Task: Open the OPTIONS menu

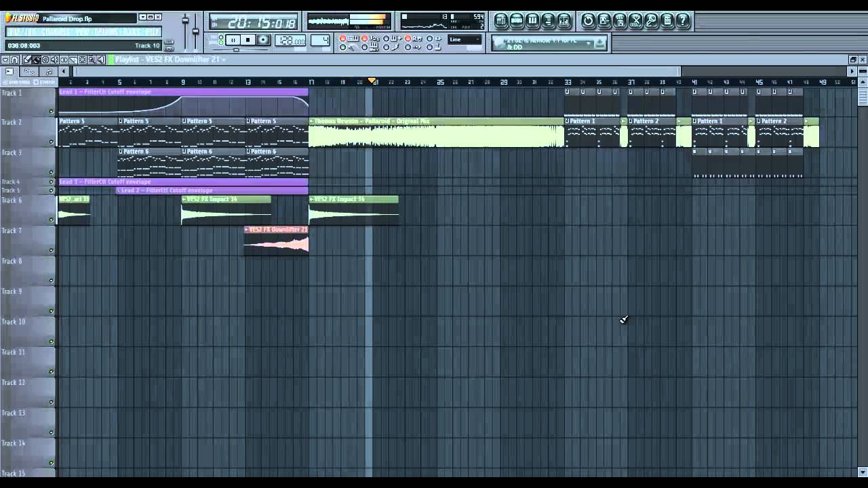Action: point(105,32)
